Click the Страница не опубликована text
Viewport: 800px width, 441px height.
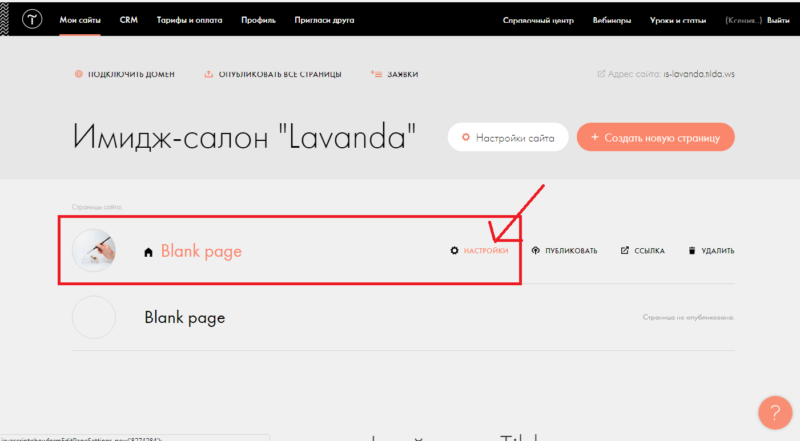tap(688, 317)
